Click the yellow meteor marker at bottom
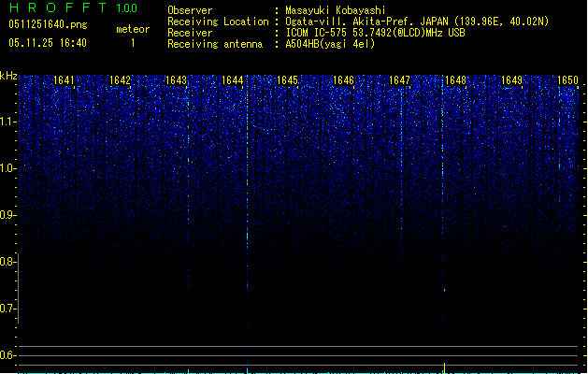The image size is (588, 374). coord(444,367)
